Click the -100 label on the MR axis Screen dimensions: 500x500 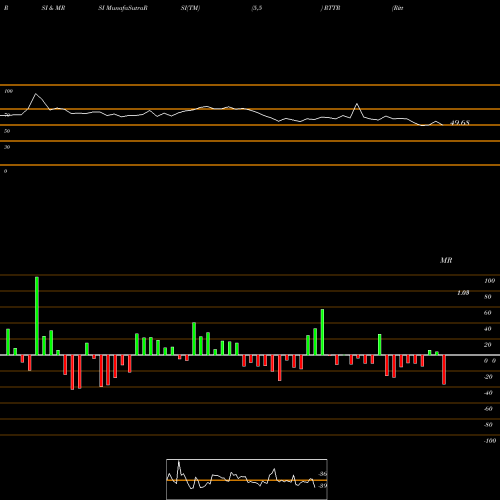click(490, 441)
